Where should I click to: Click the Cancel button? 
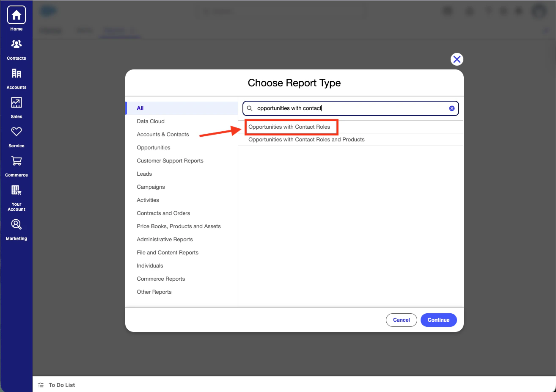pyautogui.click(x=402, y=320)
